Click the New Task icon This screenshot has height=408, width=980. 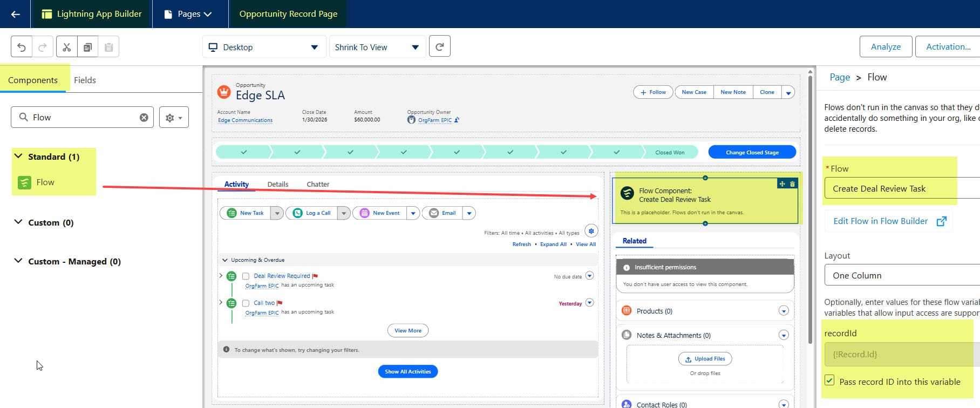click(x=232, y=213)
